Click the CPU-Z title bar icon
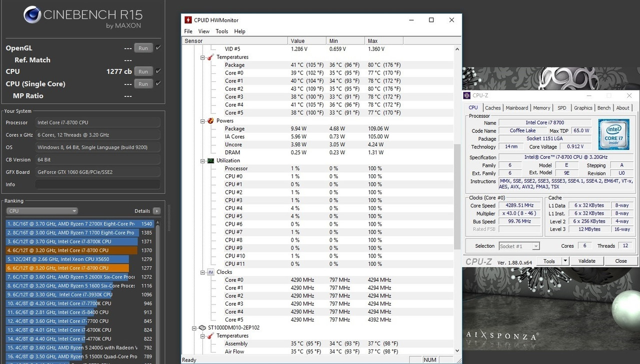The image size is (640, 364). click(467, 95)
